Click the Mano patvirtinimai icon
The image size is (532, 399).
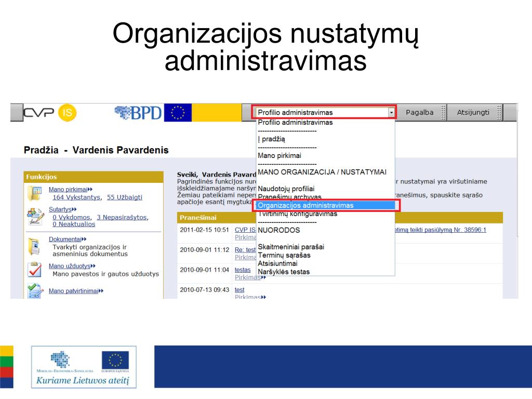35,291
